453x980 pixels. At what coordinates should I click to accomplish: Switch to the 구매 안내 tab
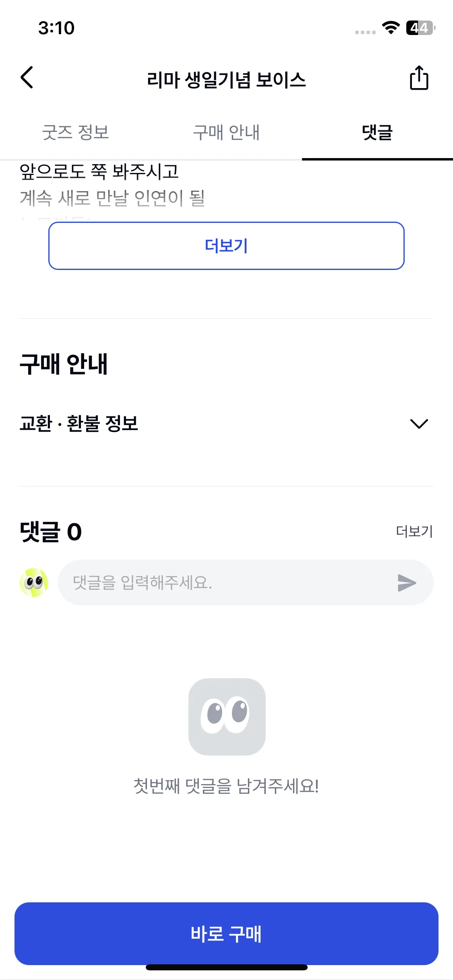click(226, 132)
